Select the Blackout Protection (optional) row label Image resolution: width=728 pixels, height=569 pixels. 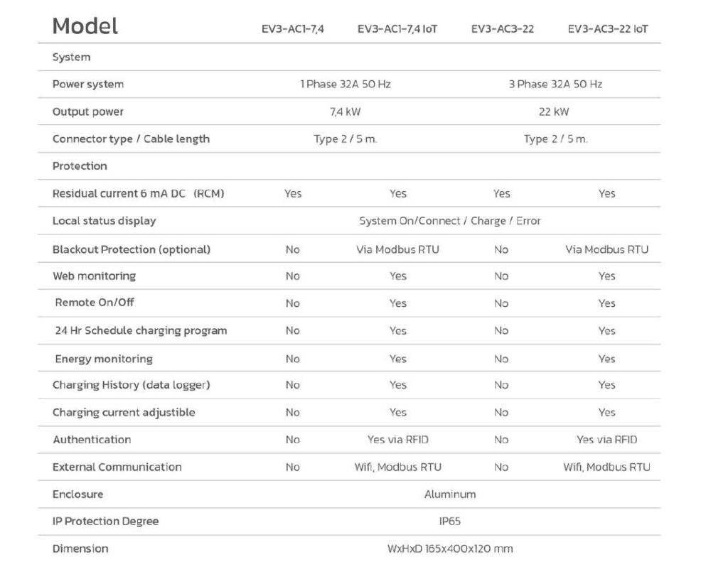coord(132,249)
